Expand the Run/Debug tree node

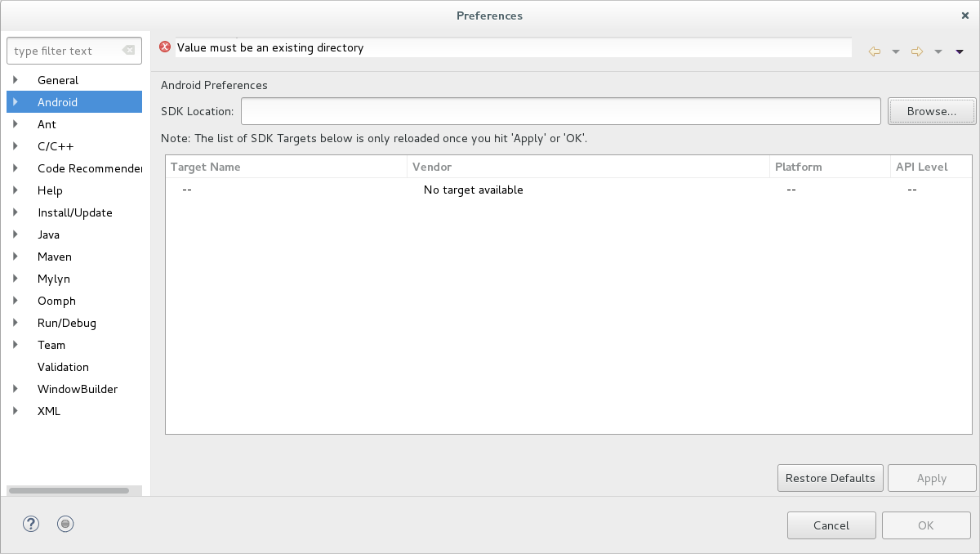point(16,323)
